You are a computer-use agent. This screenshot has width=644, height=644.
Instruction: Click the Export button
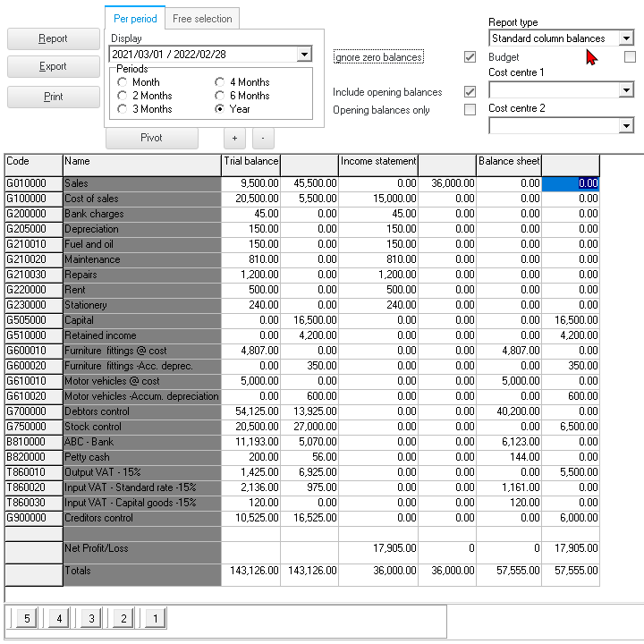point(53,66)
